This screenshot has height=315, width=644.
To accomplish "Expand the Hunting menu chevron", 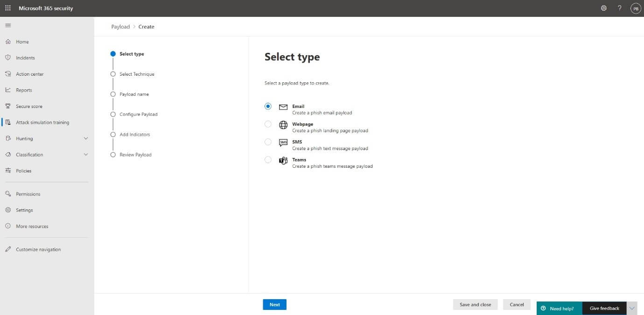I will point(85,139).
